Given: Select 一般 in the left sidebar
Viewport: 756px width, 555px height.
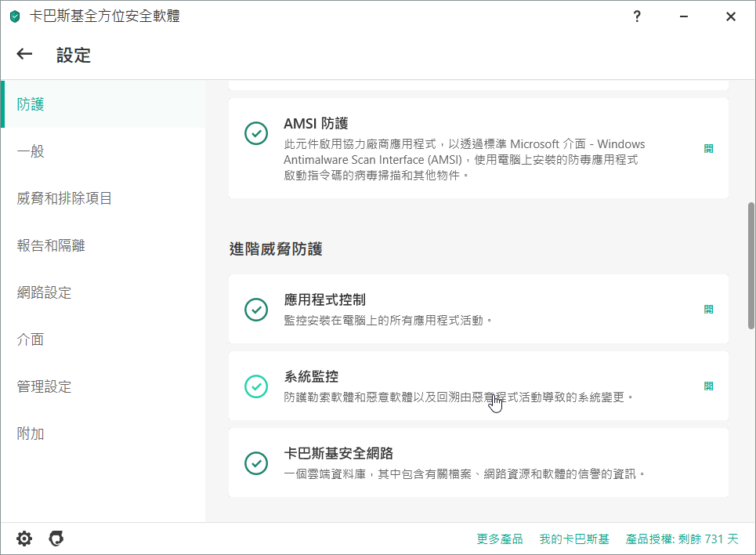Looking at the screenshot, I should (x=31, y=151).
